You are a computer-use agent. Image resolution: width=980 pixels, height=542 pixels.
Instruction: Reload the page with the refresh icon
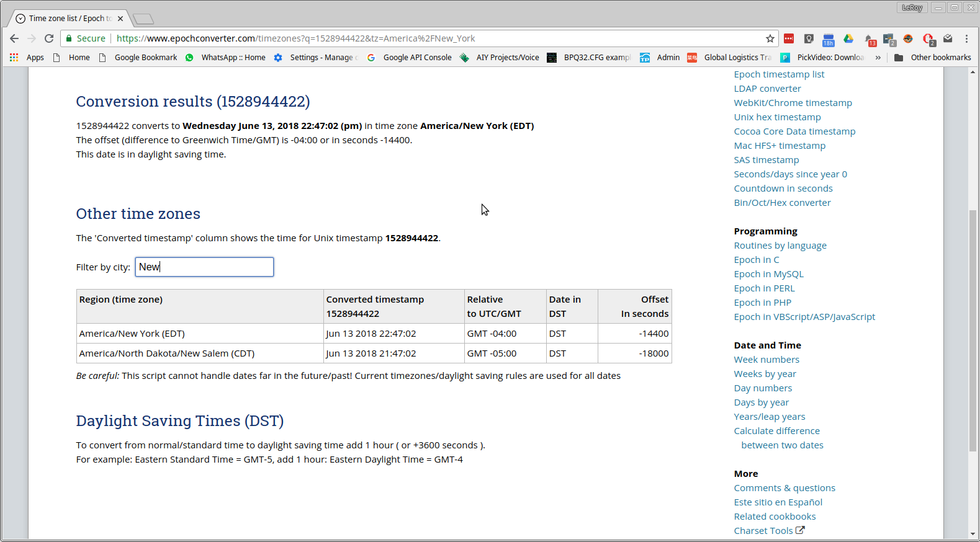[x=49, y=38]
